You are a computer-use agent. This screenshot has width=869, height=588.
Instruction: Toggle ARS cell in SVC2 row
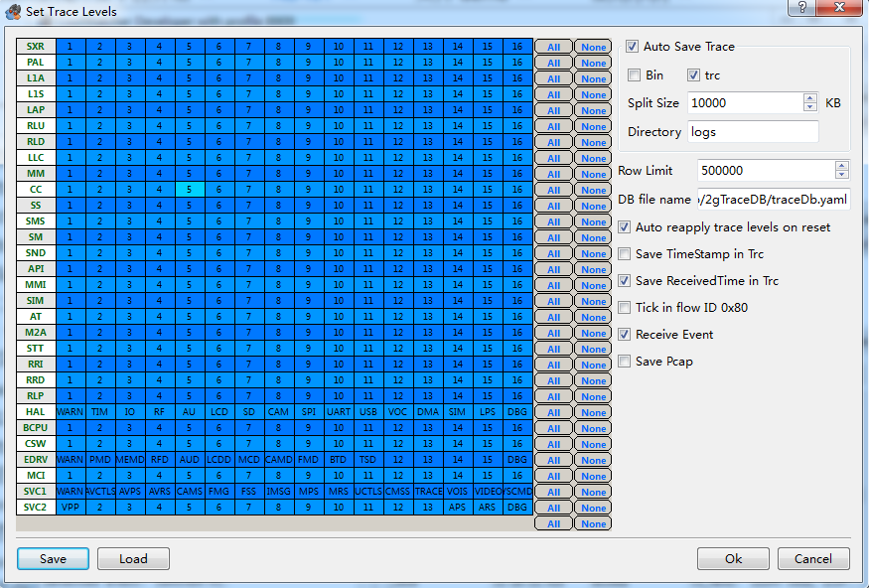[488, 508]
